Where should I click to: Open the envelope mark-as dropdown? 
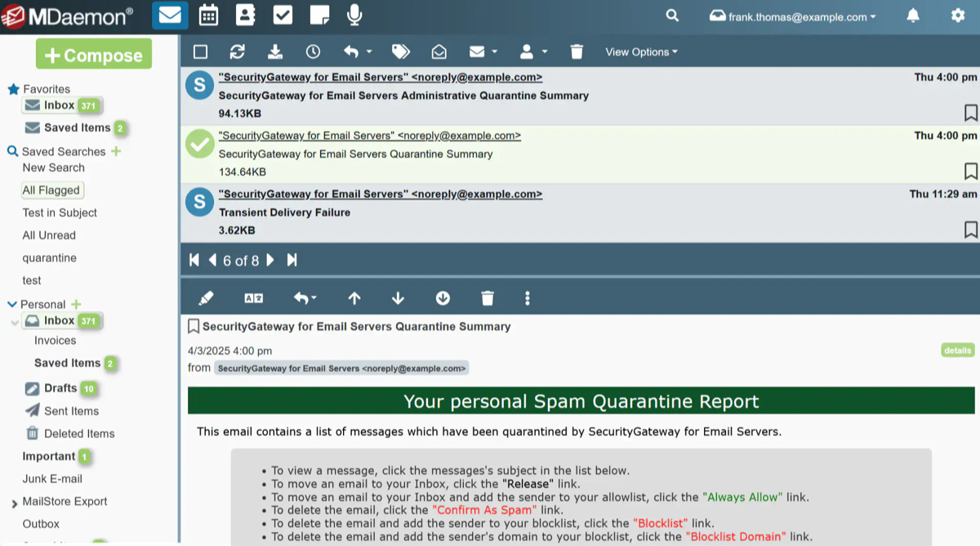click(483, 51)
